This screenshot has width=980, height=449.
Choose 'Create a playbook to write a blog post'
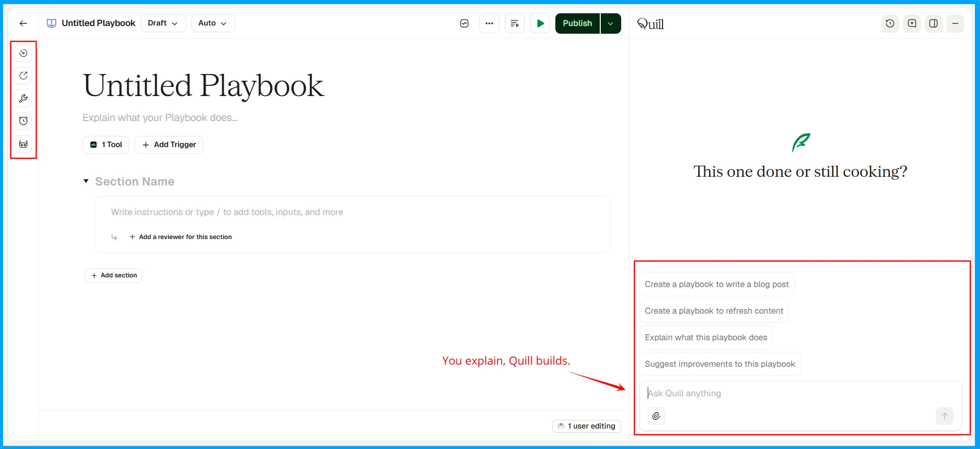tap(717, 285)
